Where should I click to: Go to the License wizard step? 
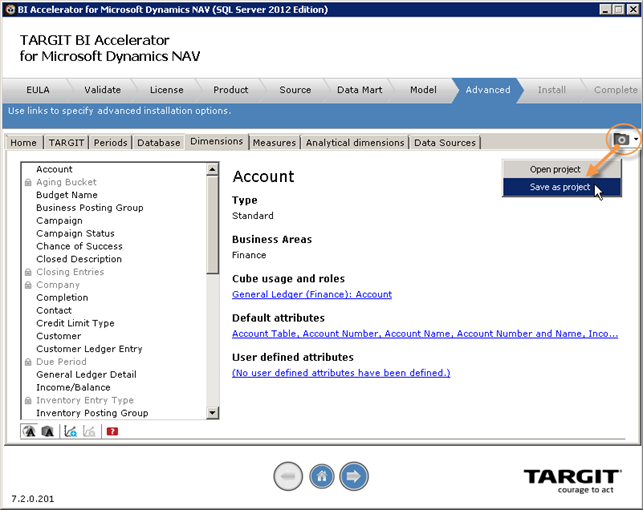(x=166, y=90)
